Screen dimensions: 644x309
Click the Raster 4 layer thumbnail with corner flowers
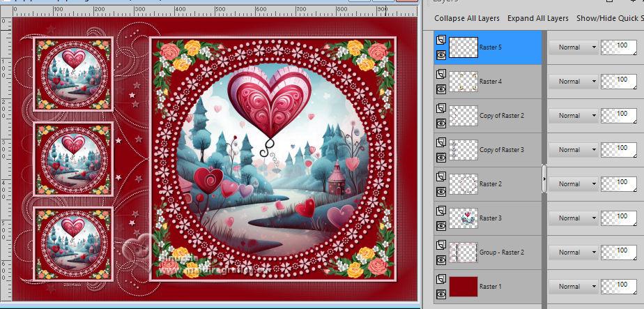pyautogui.click(x=463, y=82)
